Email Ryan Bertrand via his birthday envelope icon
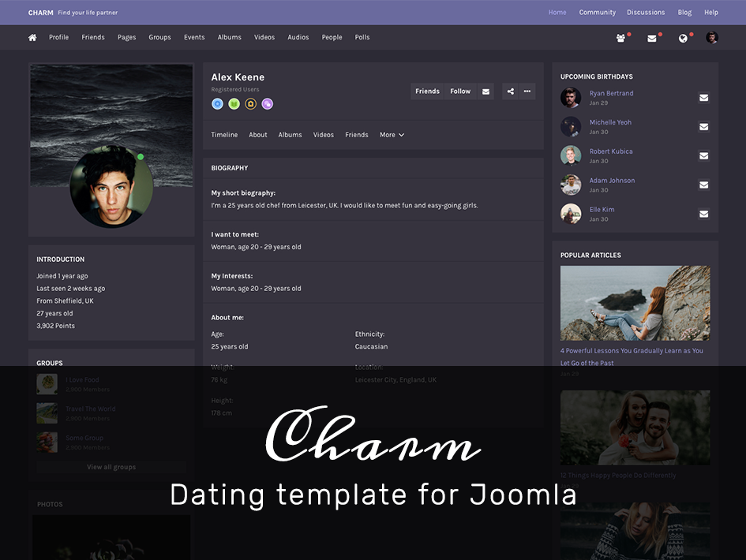Viewport: 746px width, 560px height. 703,98
